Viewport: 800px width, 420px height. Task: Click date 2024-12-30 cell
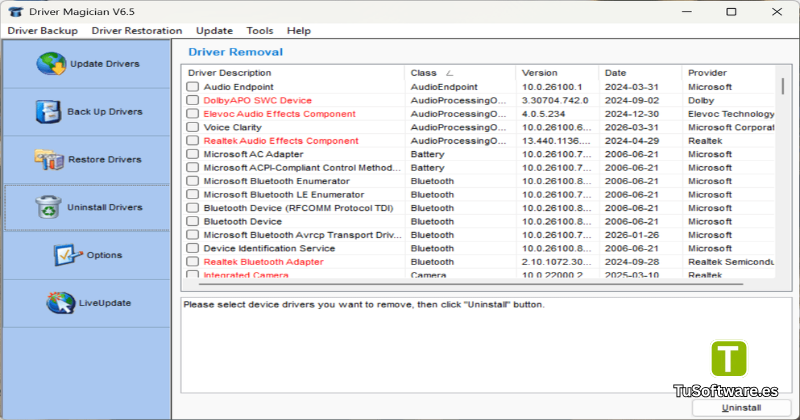pos(632,114)
